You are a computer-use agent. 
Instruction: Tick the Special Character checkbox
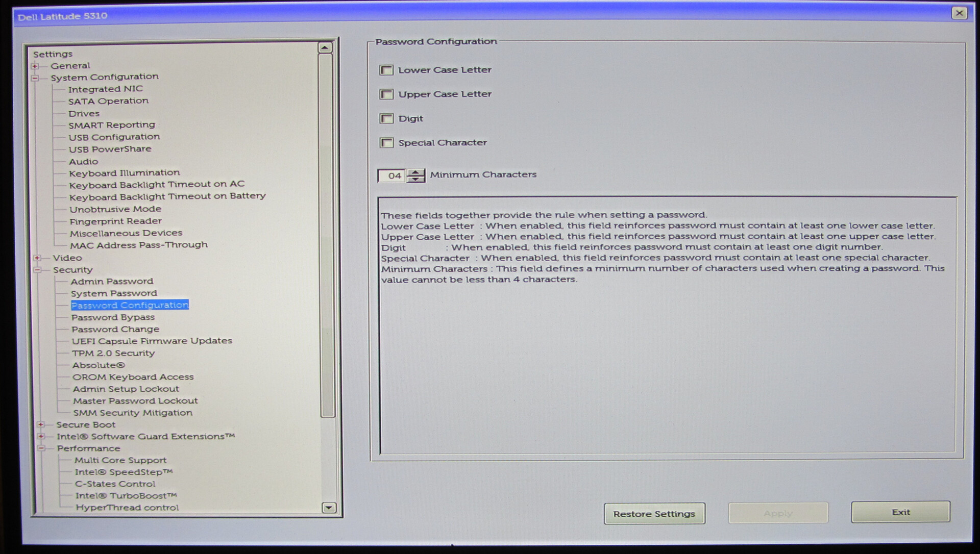tap(387, 143)
